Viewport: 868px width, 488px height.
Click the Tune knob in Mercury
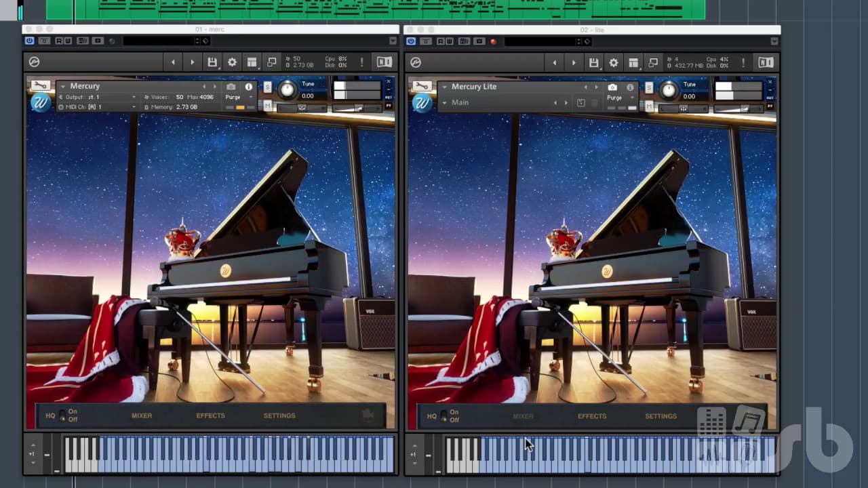pos(288,89)
